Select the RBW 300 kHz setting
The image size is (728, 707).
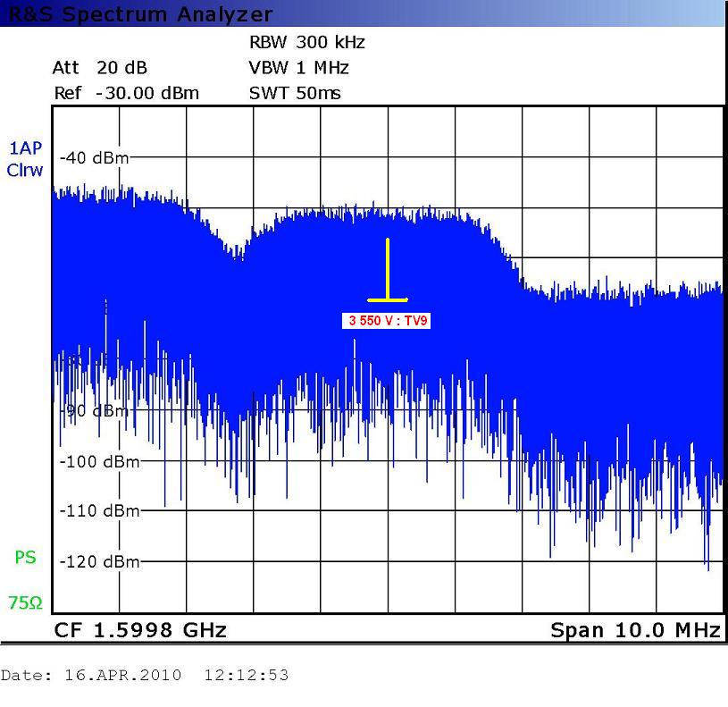tap(306, 43)
